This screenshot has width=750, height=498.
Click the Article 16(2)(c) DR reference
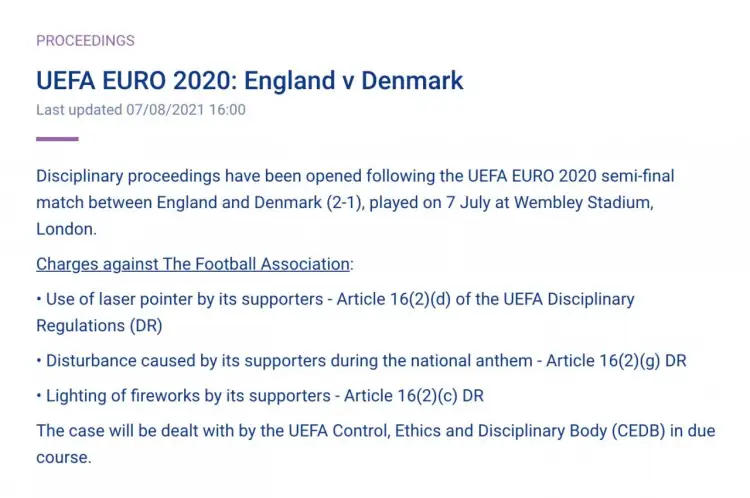[414, 396]
